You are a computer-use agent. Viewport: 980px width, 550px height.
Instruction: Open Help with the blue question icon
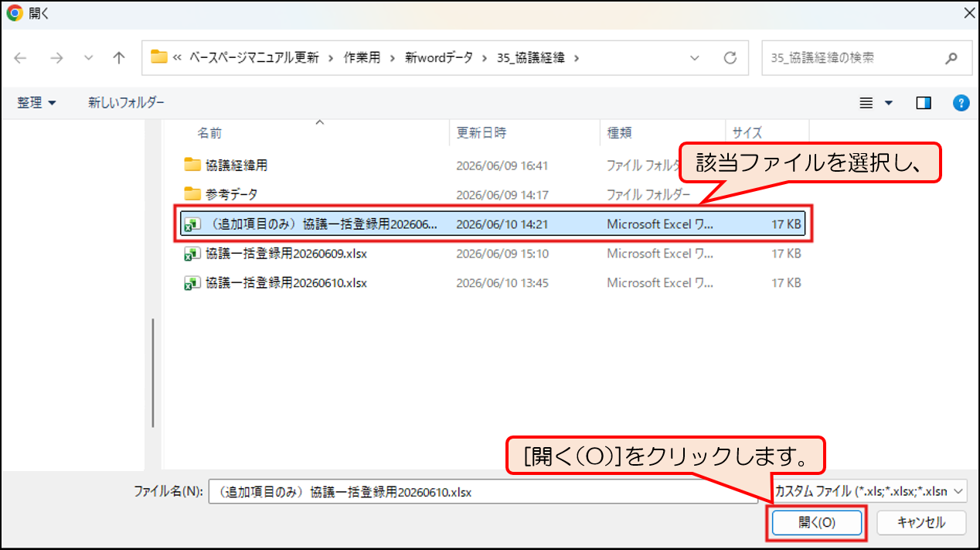pos(961,103)
